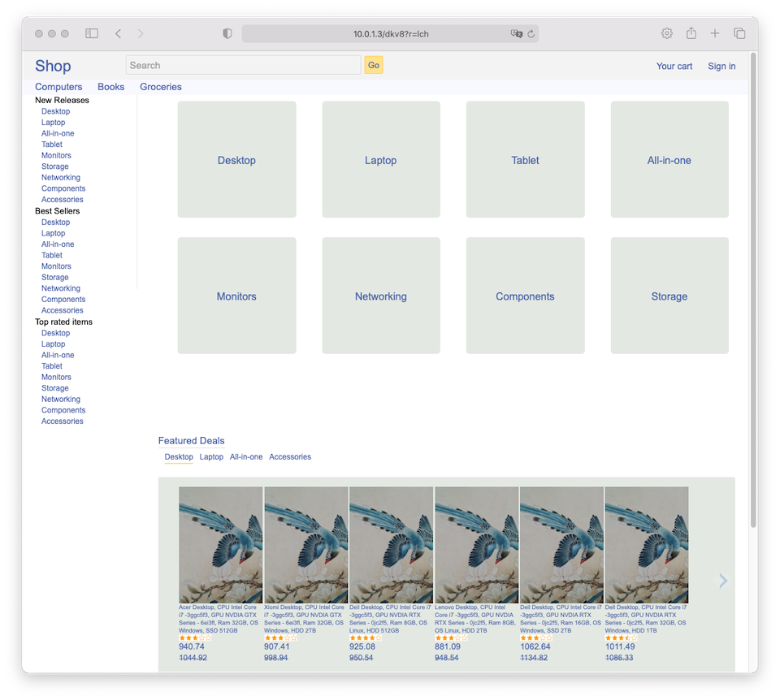Open a new tab with plus icon
780x700 pixels.
pyautogui.click(x=715, y=33)
